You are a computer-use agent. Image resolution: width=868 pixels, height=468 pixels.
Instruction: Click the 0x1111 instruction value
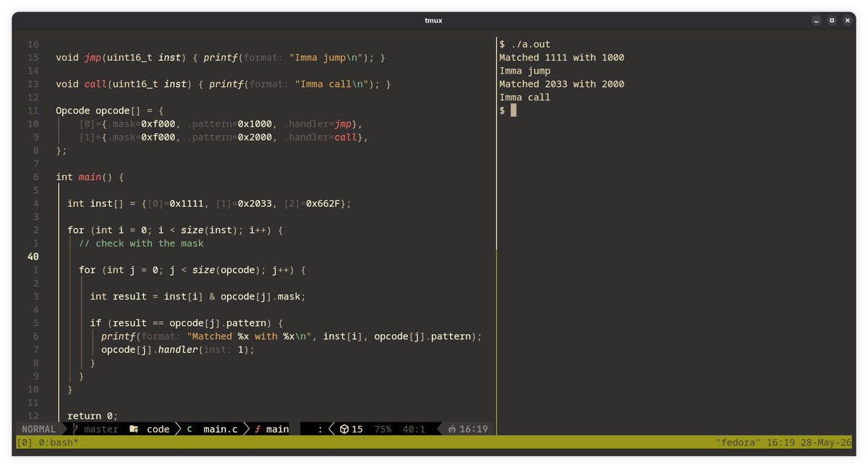click(x=187, y=203)
